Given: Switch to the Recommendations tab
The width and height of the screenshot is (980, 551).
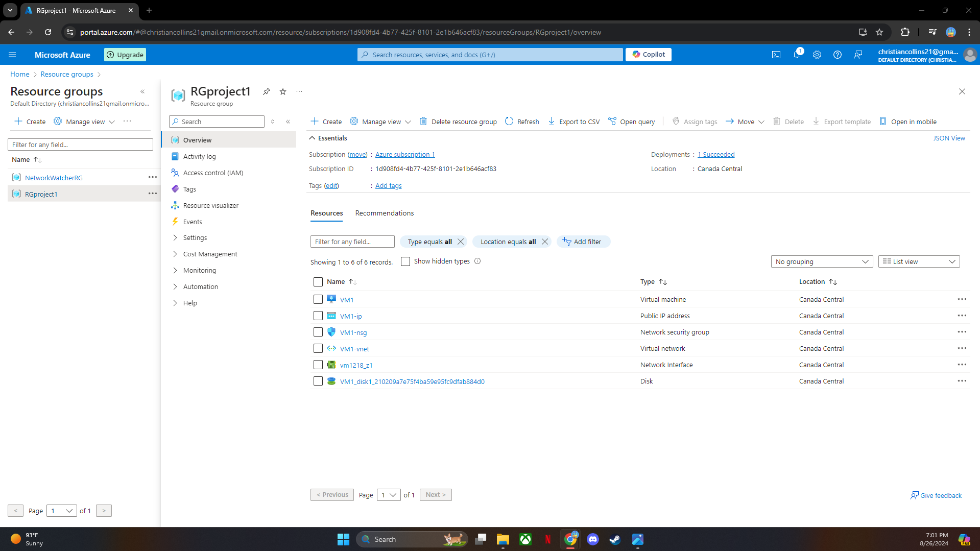Looking at the screenshot, I should coord(384,213).
